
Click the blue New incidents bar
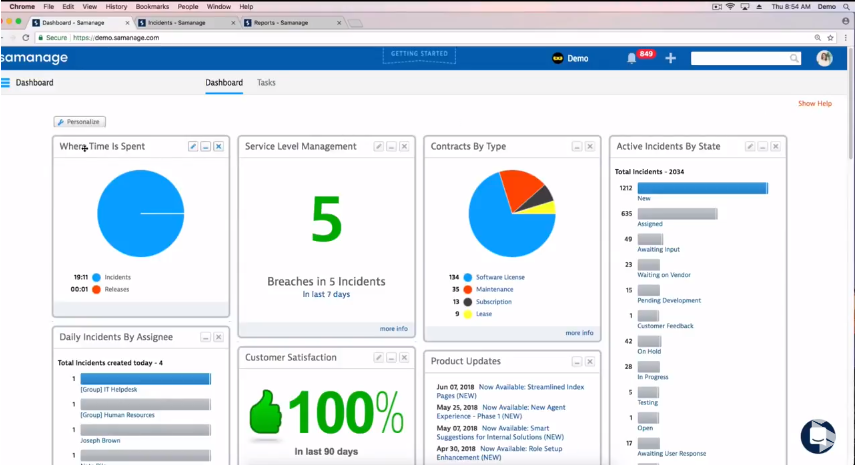pos(702,188)
